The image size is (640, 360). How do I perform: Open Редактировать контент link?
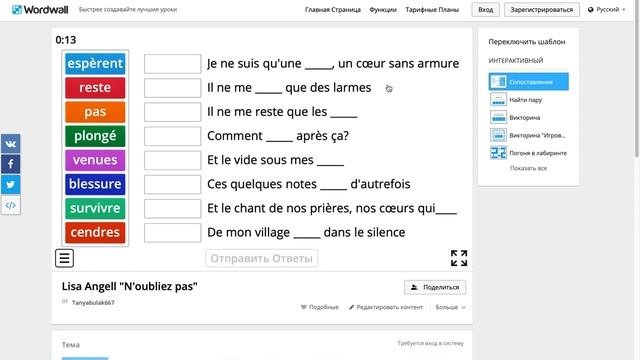click(386, 307)
